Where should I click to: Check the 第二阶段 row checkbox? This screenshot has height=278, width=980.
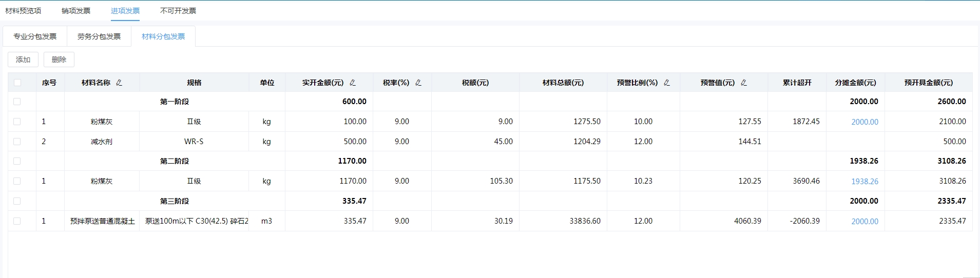point(17,161)
